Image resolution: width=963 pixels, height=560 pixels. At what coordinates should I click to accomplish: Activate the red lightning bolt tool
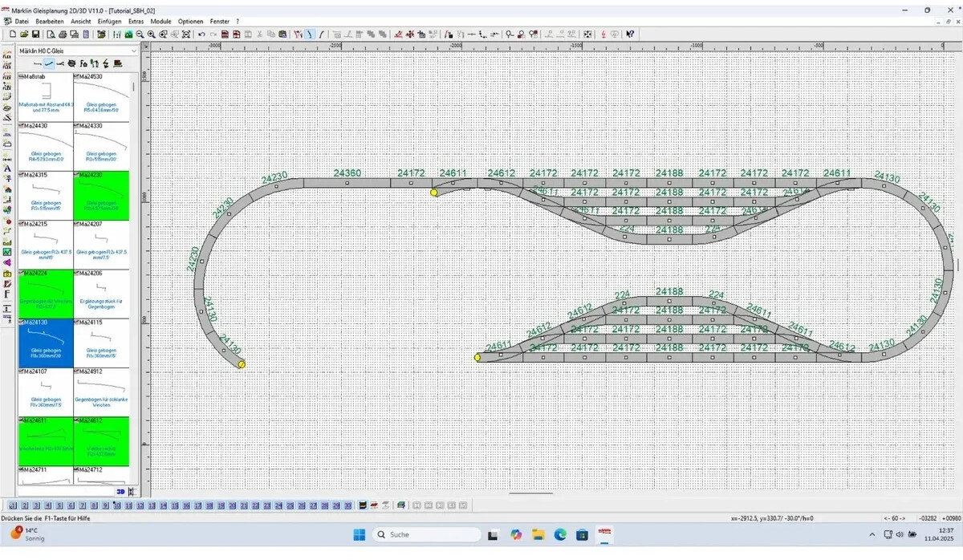[x=603, y=34]
